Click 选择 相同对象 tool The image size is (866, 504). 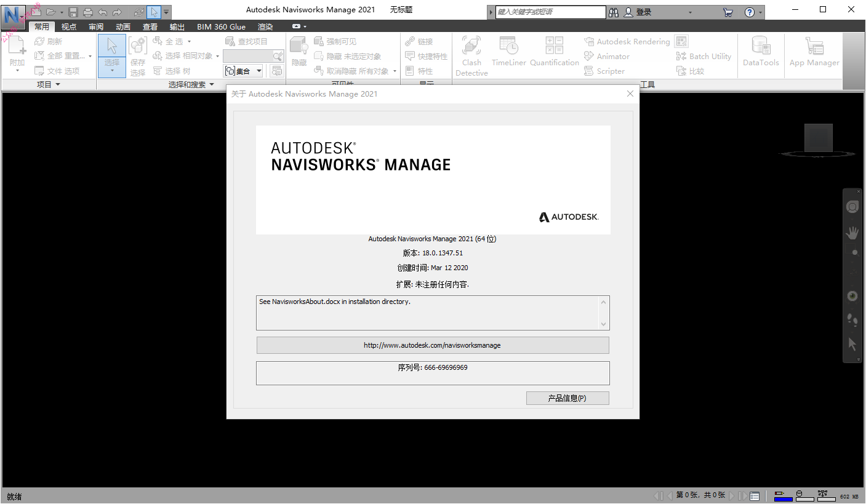(x=183, y=56)
